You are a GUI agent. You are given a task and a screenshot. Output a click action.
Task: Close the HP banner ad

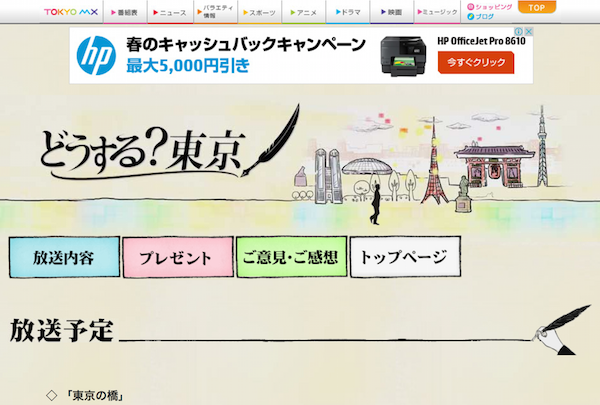pos(528,31)
